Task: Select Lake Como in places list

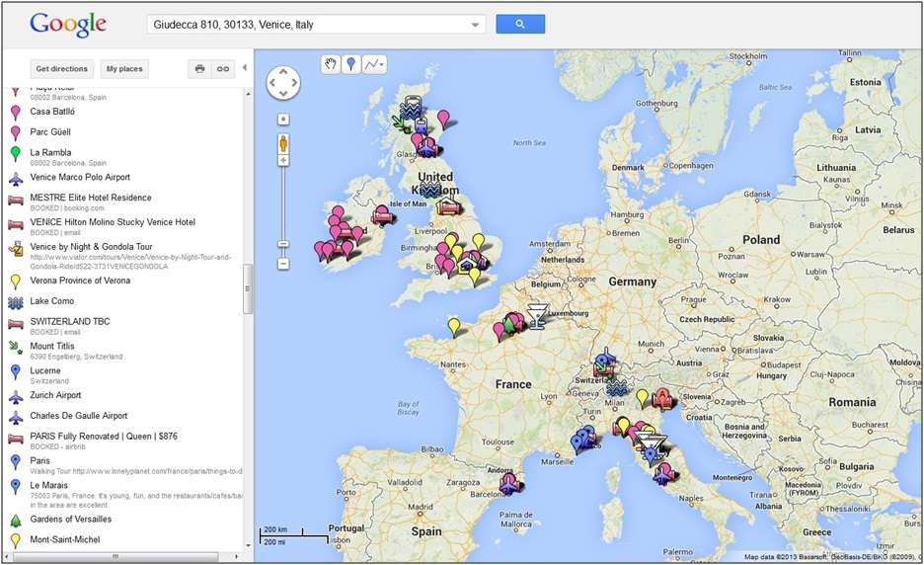Action: (51, 301)
